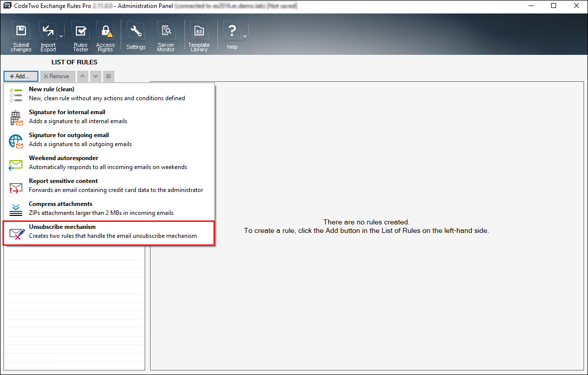The height and width of the screenshot is (375, 588).
Task: Maximize the Administration Panel window
Action: [554, 5]
